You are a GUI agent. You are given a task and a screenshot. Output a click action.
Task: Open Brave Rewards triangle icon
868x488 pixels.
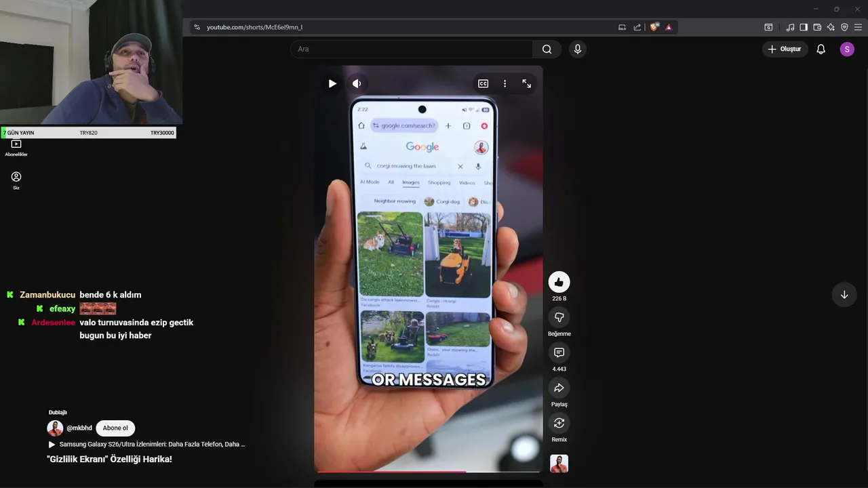669,27
